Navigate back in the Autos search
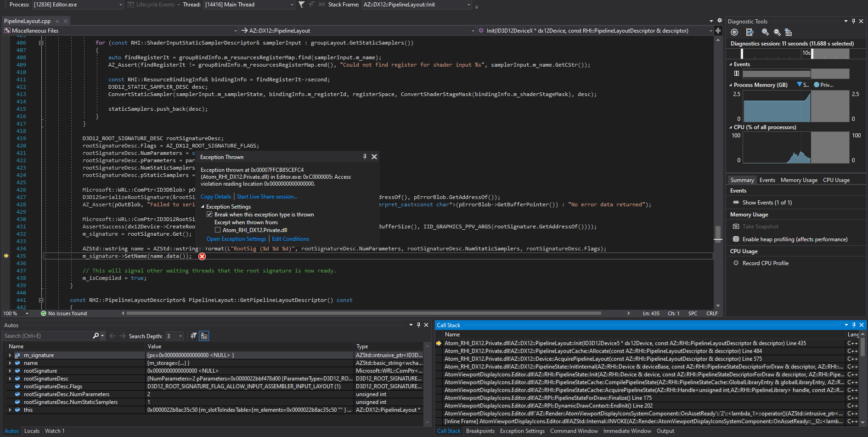Viewport: 868px width, 437px height. coord(113,336)
